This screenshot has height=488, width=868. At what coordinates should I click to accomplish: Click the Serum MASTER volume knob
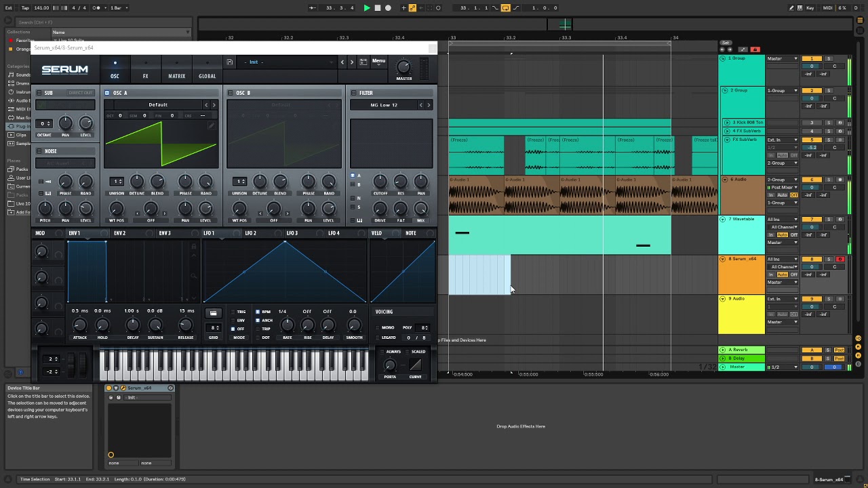tap(403, 67)
